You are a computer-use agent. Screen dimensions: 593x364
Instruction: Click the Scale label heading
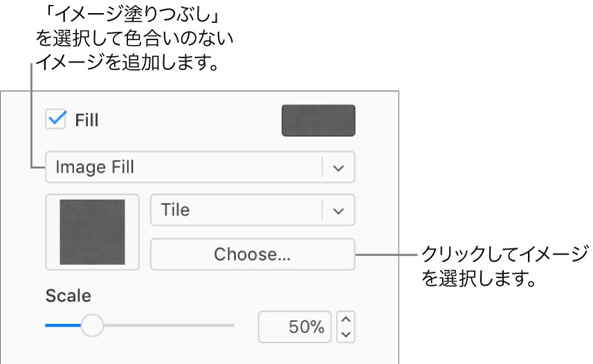coord(69,295)
